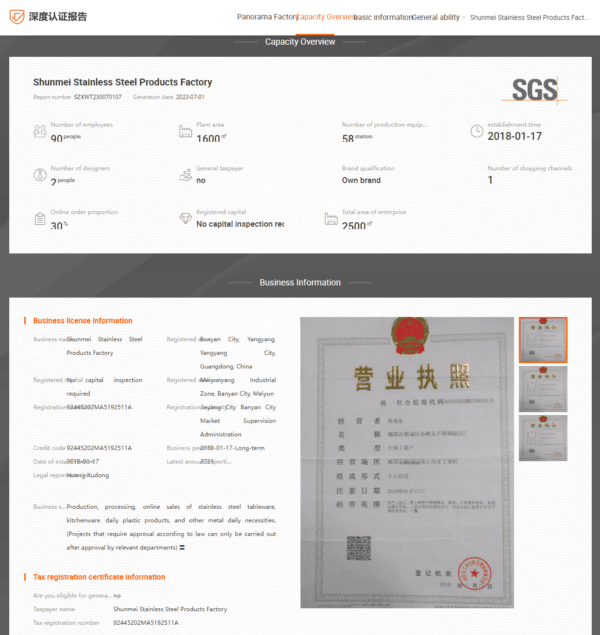This screenshot has height=635, width=600.
Task: Click the orange shield logo icon
Action: 17,17
